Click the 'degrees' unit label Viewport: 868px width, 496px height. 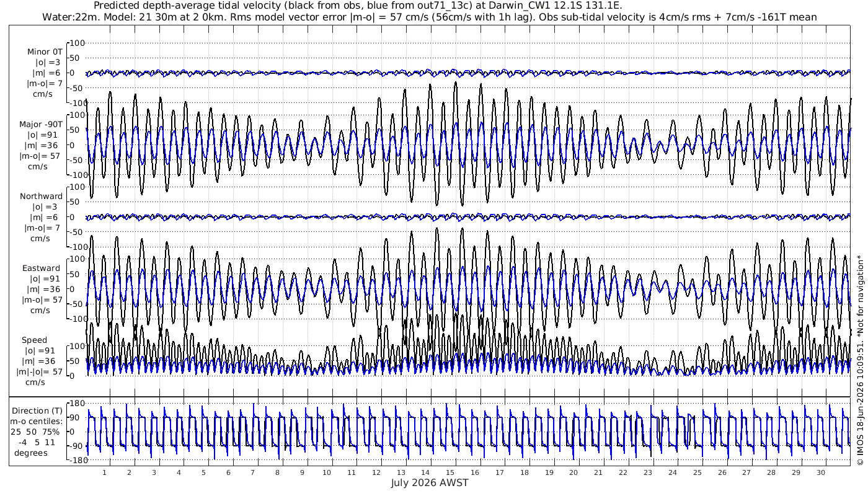31,453
